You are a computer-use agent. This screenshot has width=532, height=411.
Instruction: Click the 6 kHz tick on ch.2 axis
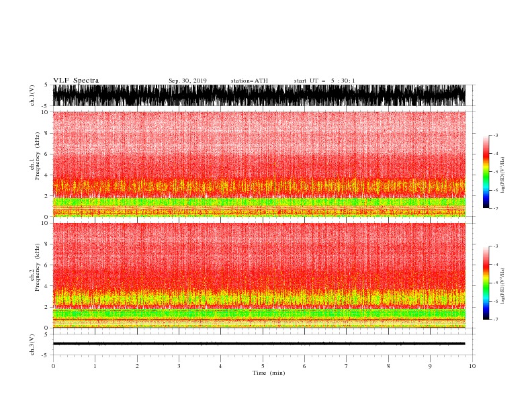[x=46, y=265]
